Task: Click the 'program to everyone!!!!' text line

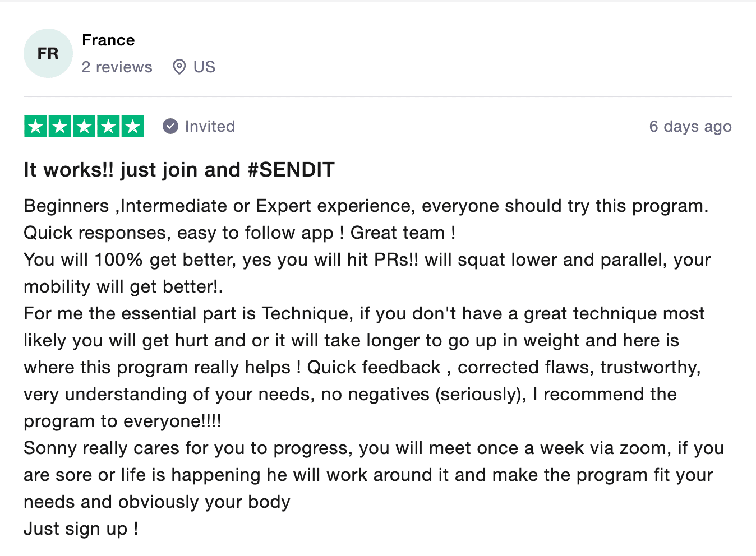Action: pyautogui.click(x=122, y=421)
